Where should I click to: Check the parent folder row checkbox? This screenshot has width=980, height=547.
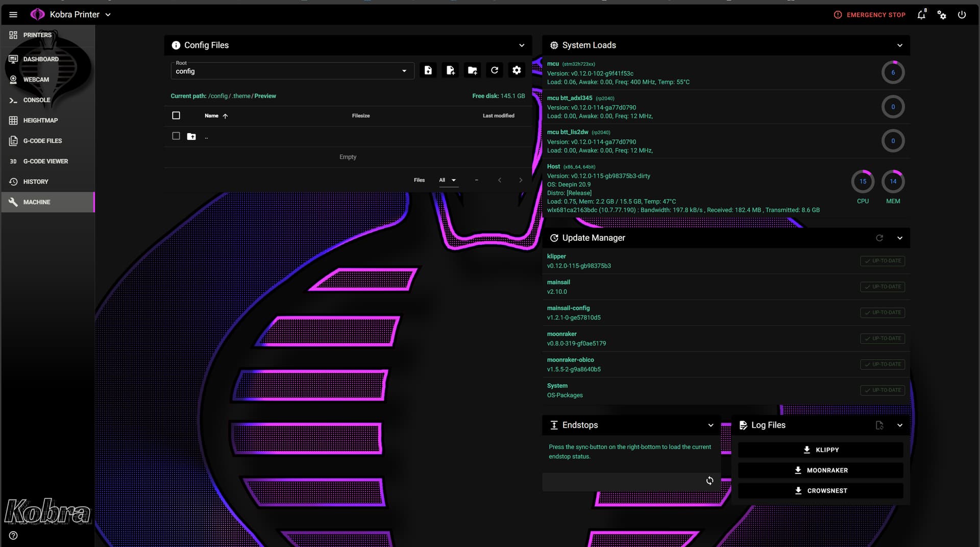coord(176,136)
